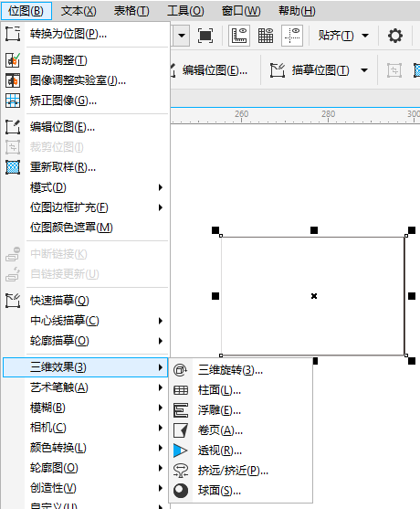The image size is (420, 509).
Task: Open the 帮助(H) menu
Action: click(297, 11)
